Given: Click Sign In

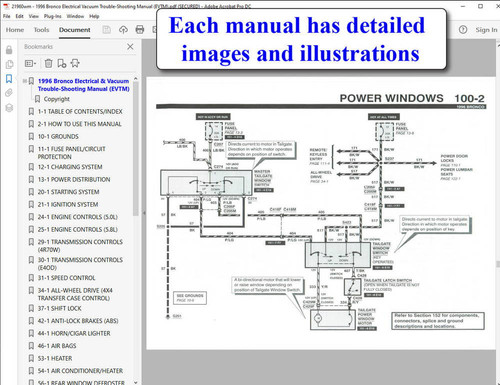Looking at the screenshot, I should (x=486, y=30).
